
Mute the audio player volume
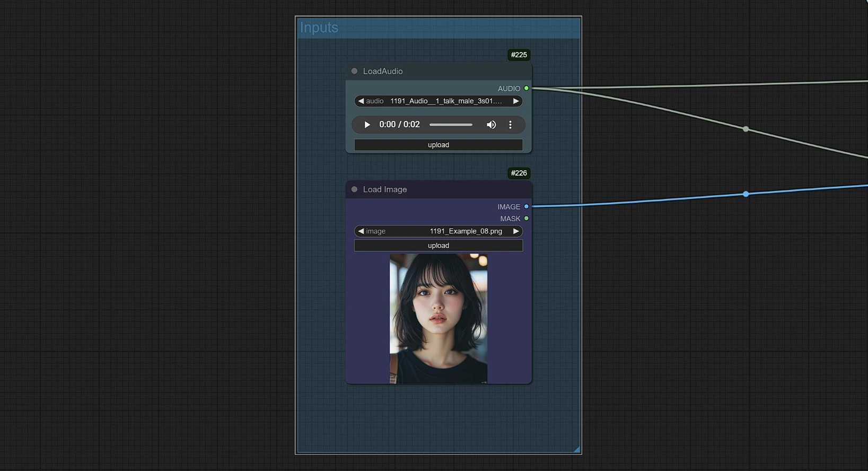point(491,125)
